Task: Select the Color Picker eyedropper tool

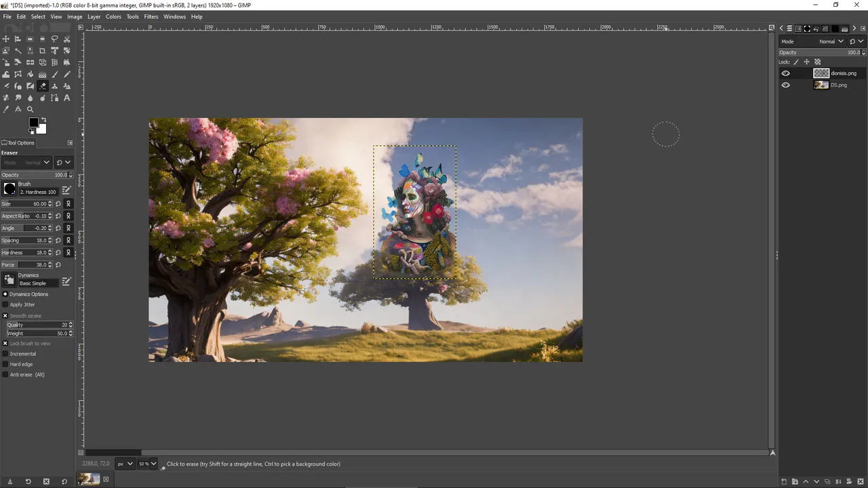Action: pyautogui.click(x=6, y=109)
